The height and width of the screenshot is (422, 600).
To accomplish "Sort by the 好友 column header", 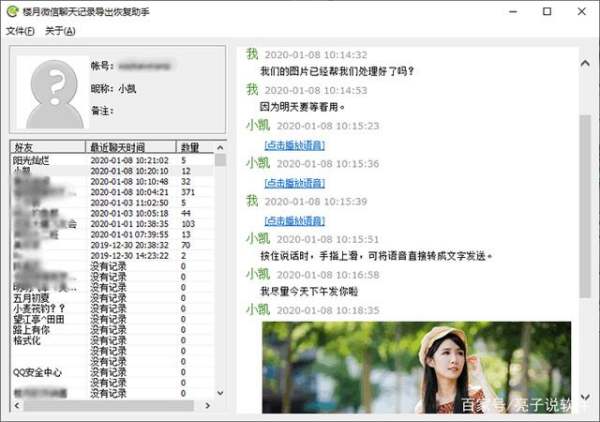I will (x=47, y=147).
